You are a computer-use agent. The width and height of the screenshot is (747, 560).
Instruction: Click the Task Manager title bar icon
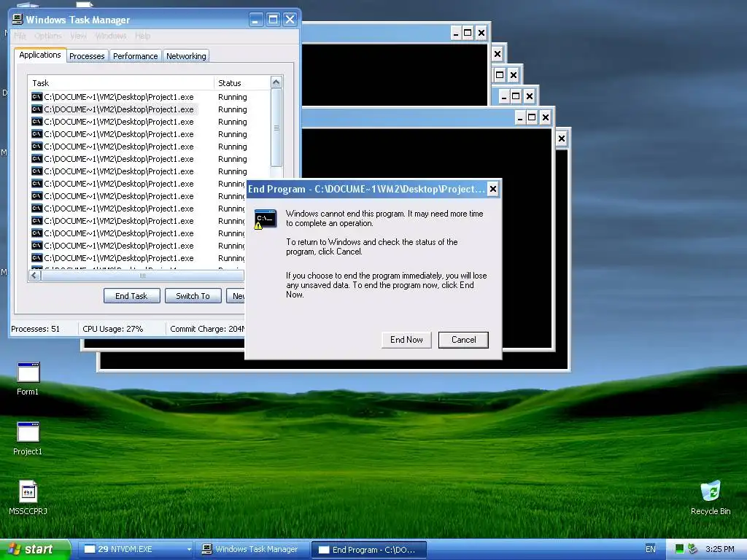tap(18, 19)
